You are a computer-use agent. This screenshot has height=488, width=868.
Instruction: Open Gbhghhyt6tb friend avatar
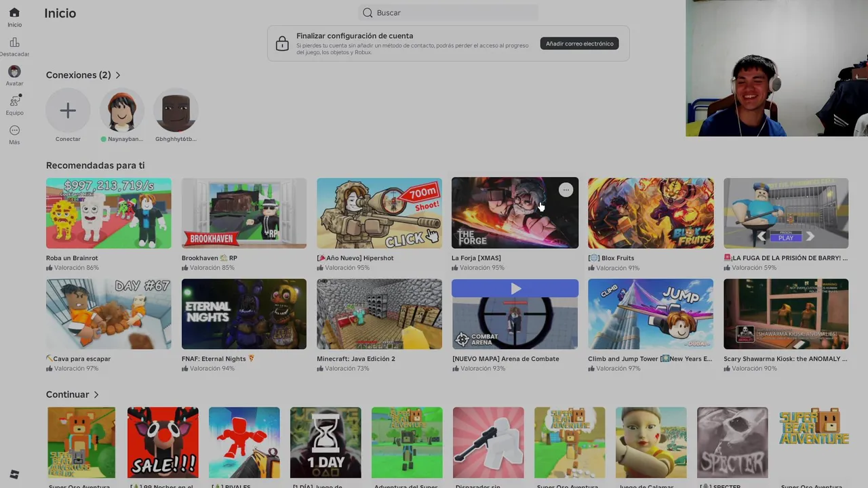click(176, 110)
